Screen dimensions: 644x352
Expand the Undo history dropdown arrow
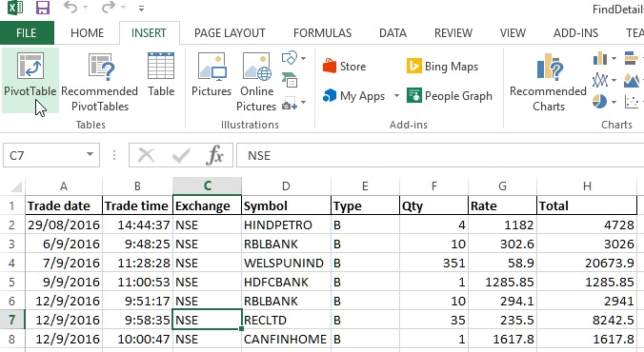tap(85, 8)
